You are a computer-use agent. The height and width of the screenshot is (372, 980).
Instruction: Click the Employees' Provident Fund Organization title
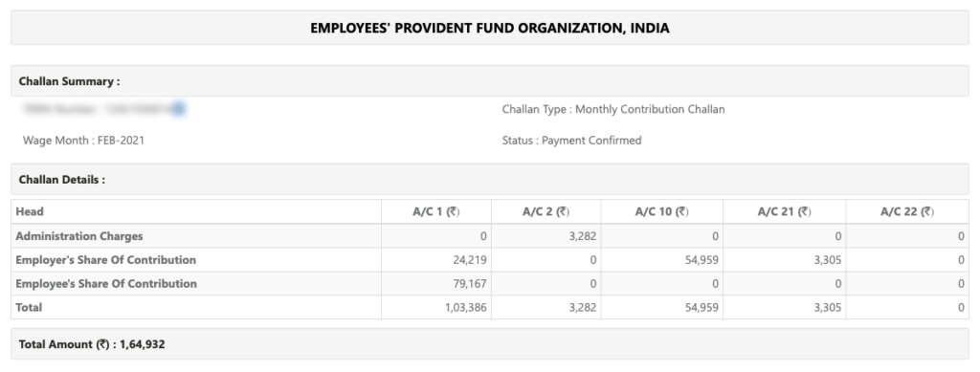click(x=489, y=28)
